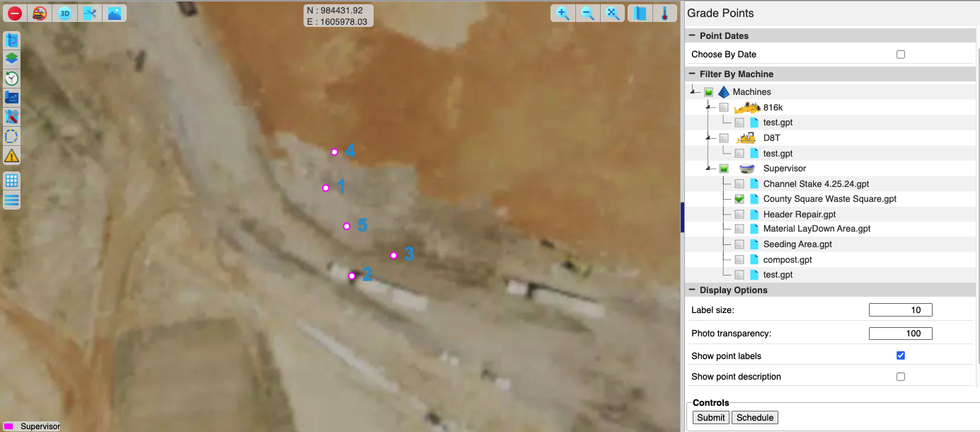Disable Show point labels checkbox
980x432 pixels.
point(901,356)
